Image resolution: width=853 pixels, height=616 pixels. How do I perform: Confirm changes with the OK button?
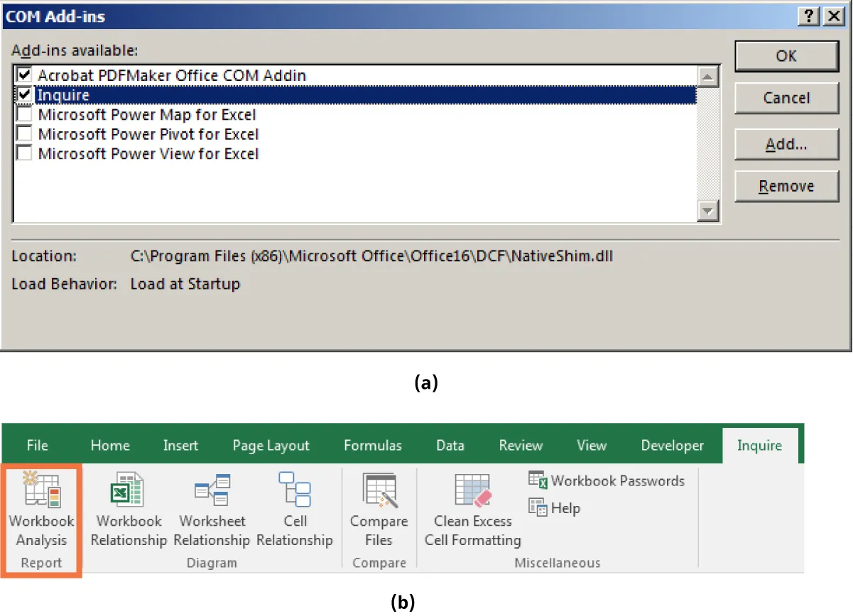[x=786, y=56]
